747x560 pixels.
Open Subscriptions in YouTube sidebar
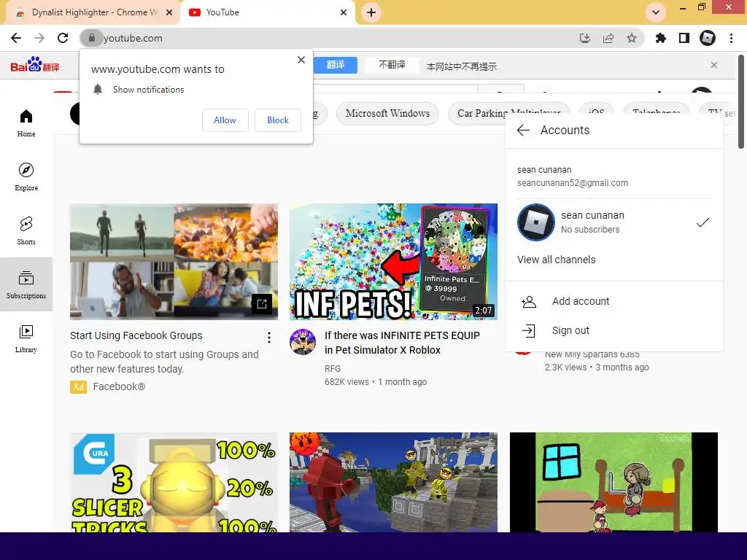(26, 284)
